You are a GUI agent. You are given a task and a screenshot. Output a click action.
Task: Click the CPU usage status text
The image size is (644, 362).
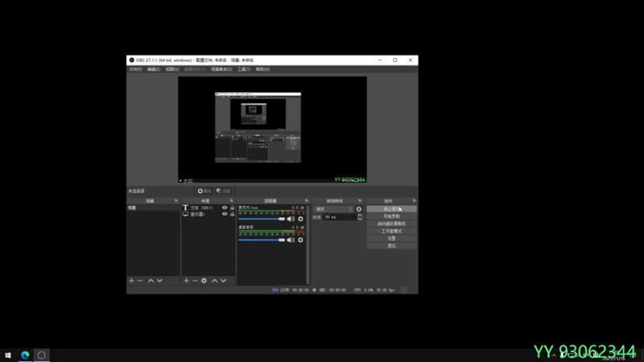[x=374, y=290]
